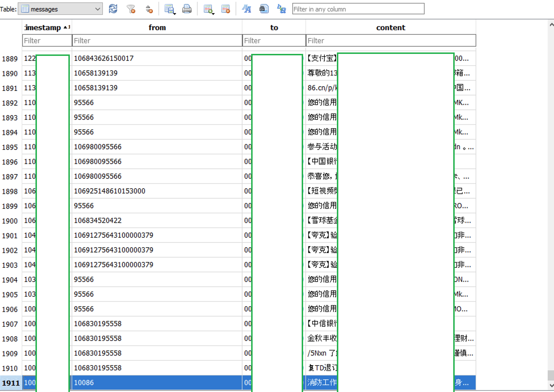Click the from column header

157,28
